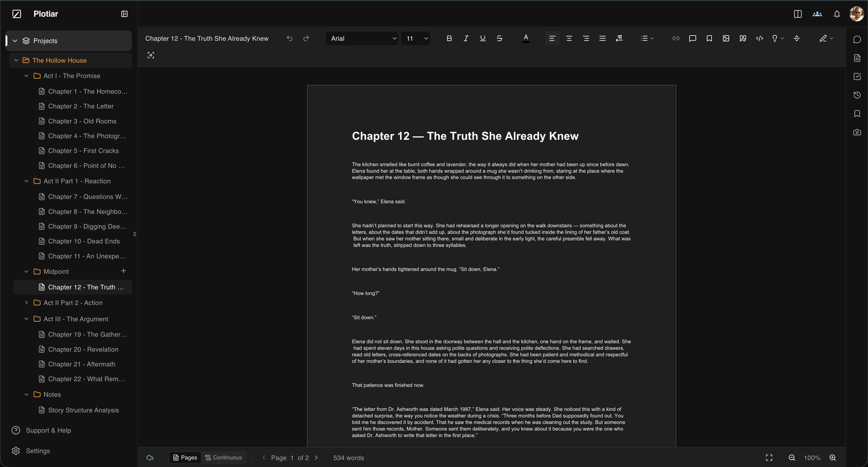Open the font size 11 dropdown

point(415,38)
